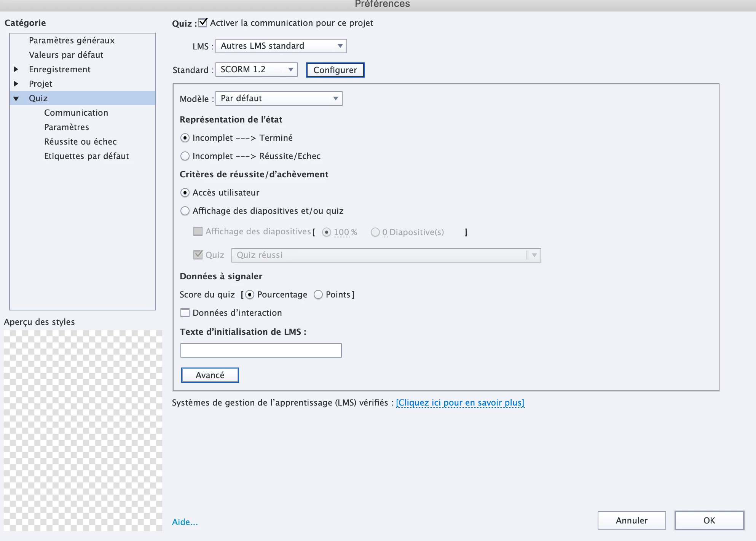Select Réussite ou échec category item
Viewport: 756px width, 541px height.
pyautogui.click(x=80, y=142)
